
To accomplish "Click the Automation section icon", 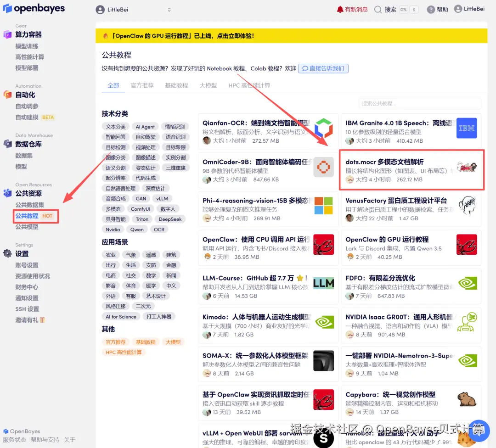I will pos(7,95).
